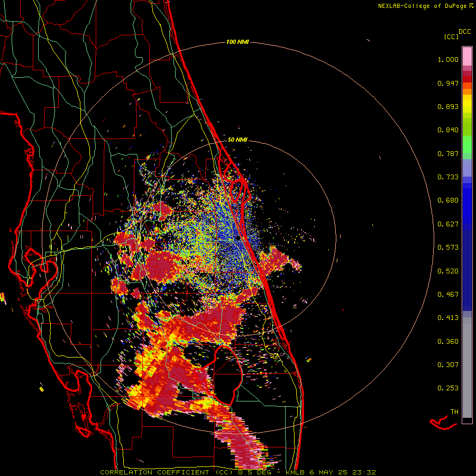Click the 0.573 scale value
This screenshot has height=476, width=476.
pos(448,248)
